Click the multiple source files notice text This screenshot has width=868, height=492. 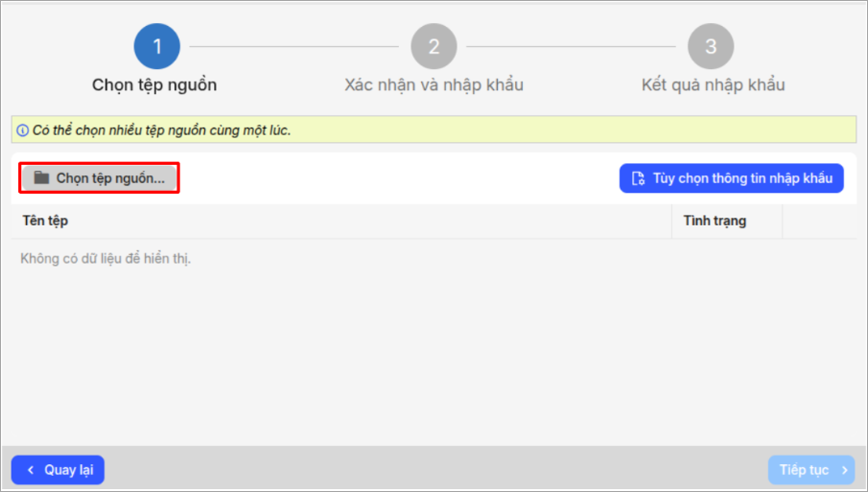click(160, 130)
